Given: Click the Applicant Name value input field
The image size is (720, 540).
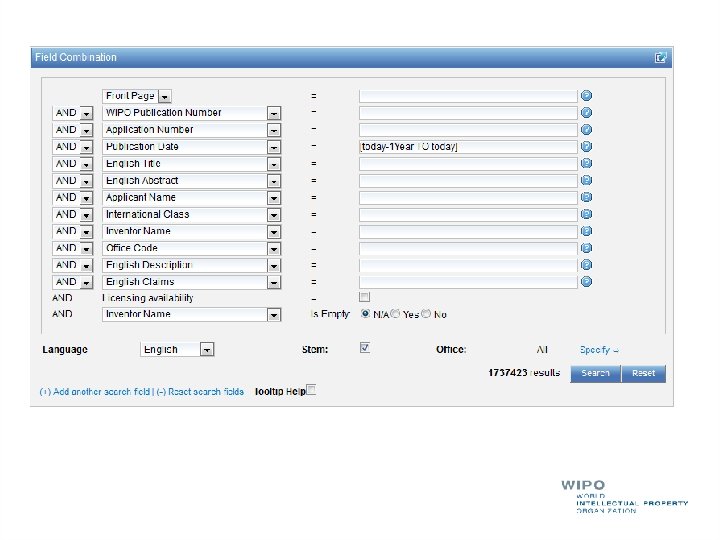Looking at the screenshot, I should [x=468, y=198].
